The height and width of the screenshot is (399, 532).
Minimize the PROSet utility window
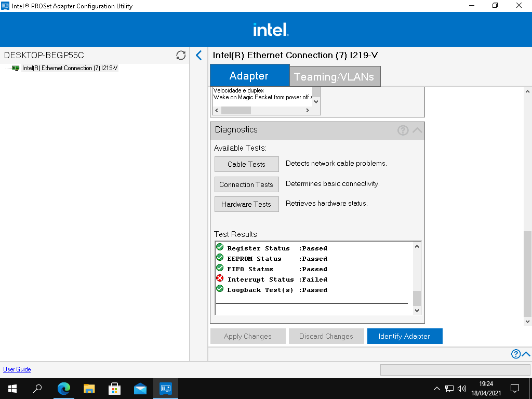tap(471, 6)
